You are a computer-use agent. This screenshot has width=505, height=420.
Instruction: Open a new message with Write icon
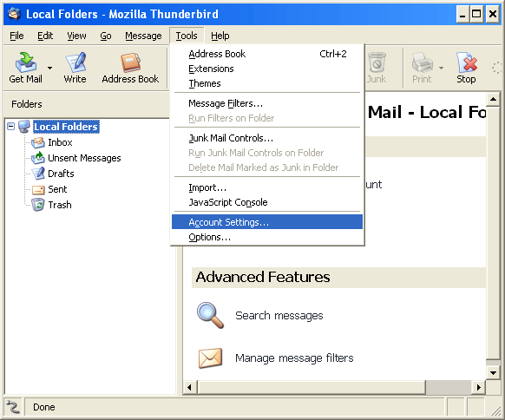75,62
